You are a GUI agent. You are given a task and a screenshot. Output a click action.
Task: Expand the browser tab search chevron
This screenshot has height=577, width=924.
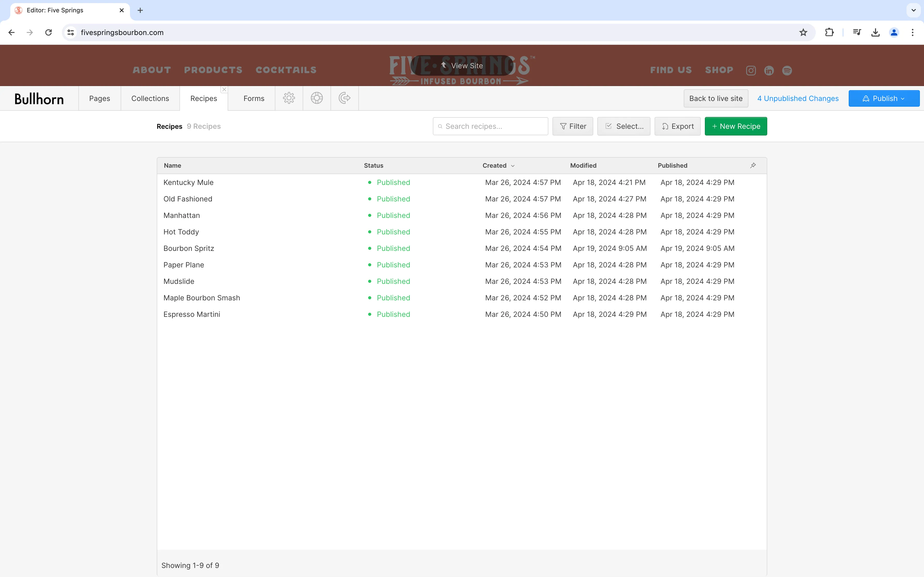(913, 10)
